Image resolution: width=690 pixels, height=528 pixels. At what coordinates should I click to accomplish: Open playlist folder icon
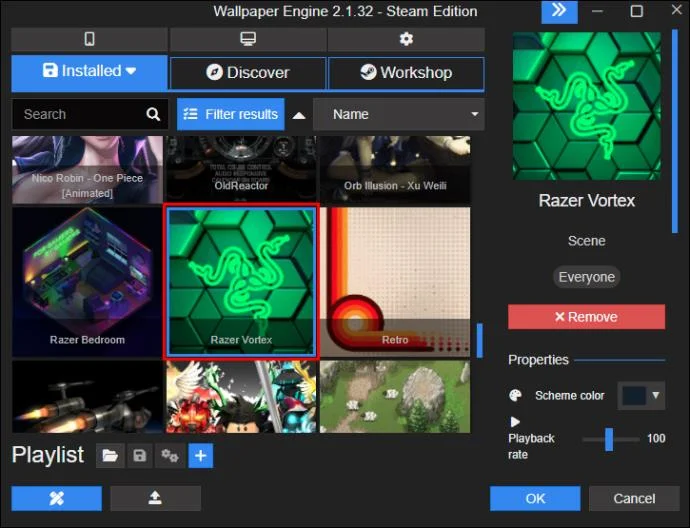pos(110,455)
